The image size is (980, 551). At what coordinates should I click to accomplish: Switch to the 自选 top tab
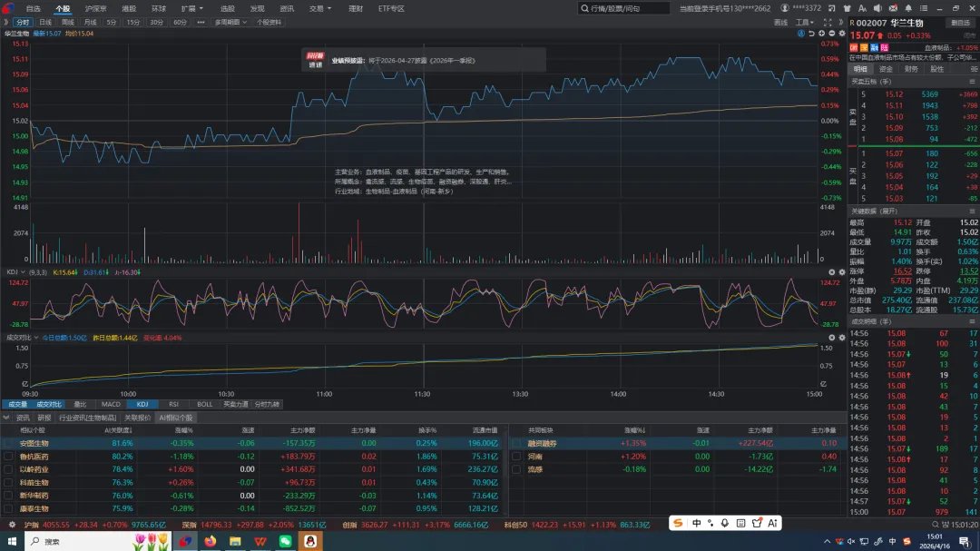(x=34, y=9)
